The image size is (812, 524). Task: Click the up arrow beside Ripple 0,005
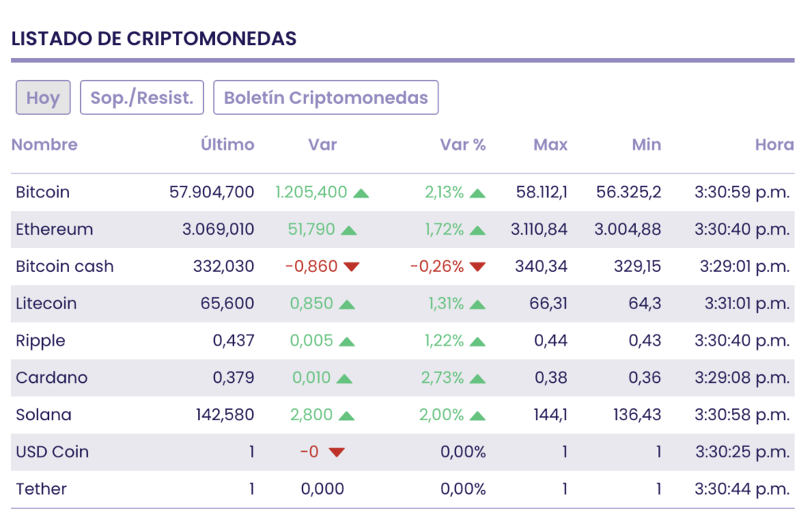(x=347, y=342)
